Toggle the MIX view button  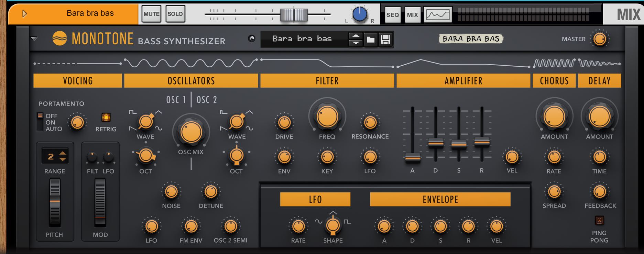pos(413,15)
